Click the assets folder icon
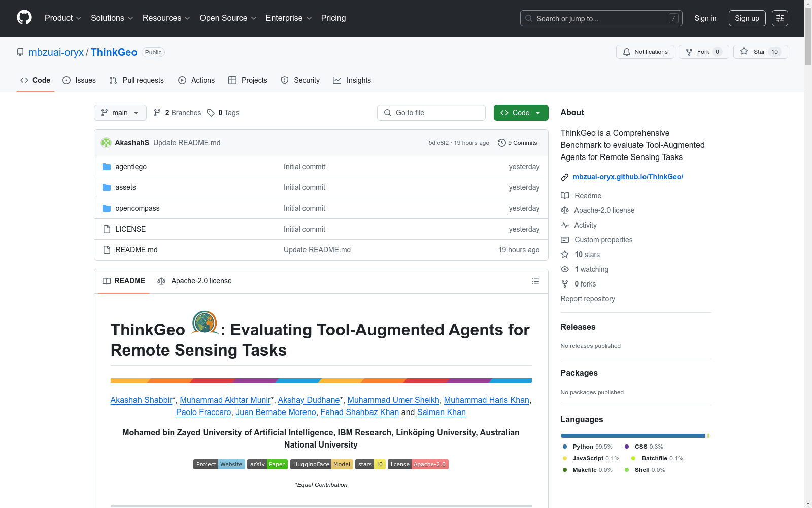812x508 pixels. 107,187
